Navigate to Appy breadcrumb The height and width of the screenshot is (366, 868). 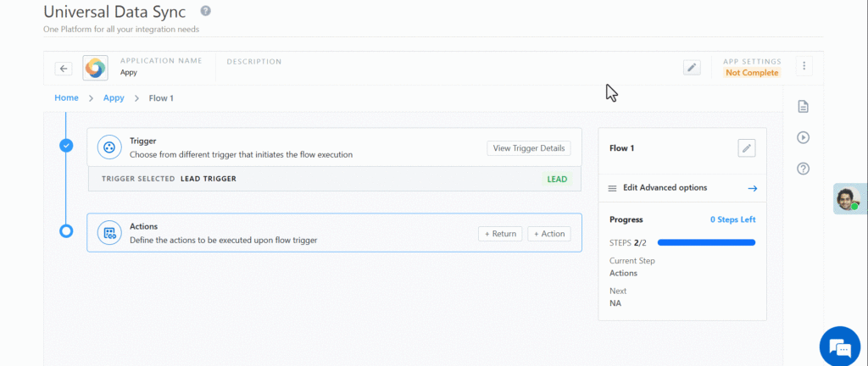[114, 98]
